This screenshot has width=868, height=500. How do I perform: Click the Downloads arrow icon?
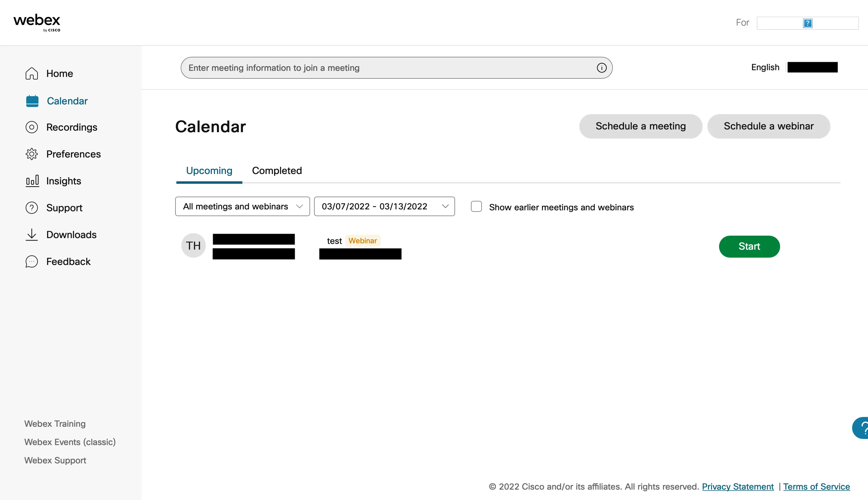[32, 234]
